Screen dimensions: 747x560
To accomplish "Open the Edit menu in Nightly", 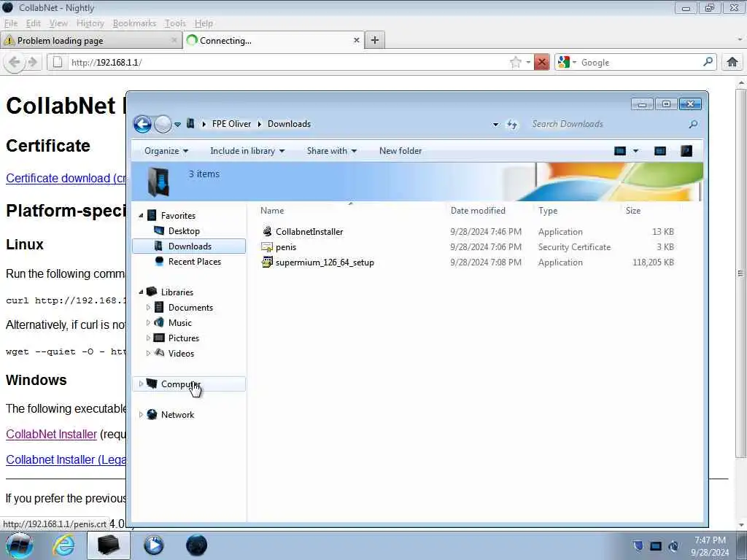I will 34,23.
